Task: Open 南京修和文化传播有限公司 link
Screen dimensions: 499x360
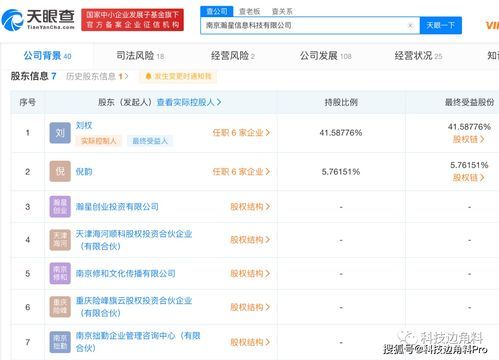Action: point(125,273)
